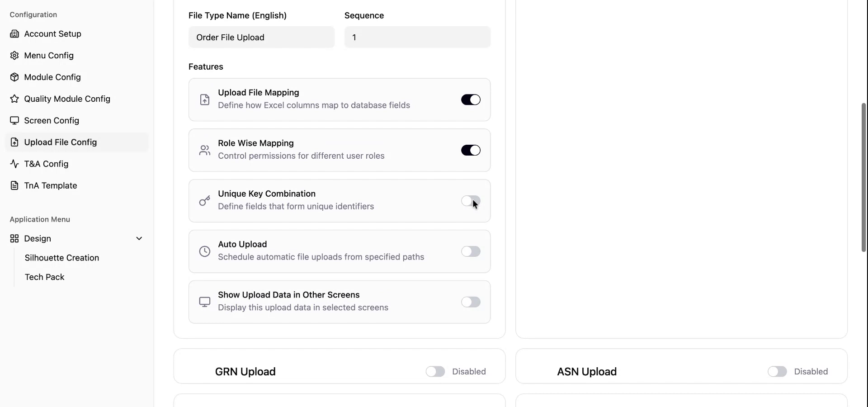This screenshot has width=868, height=407.
Task: Click the TnA Template document icon
Action: pos(15,185)
